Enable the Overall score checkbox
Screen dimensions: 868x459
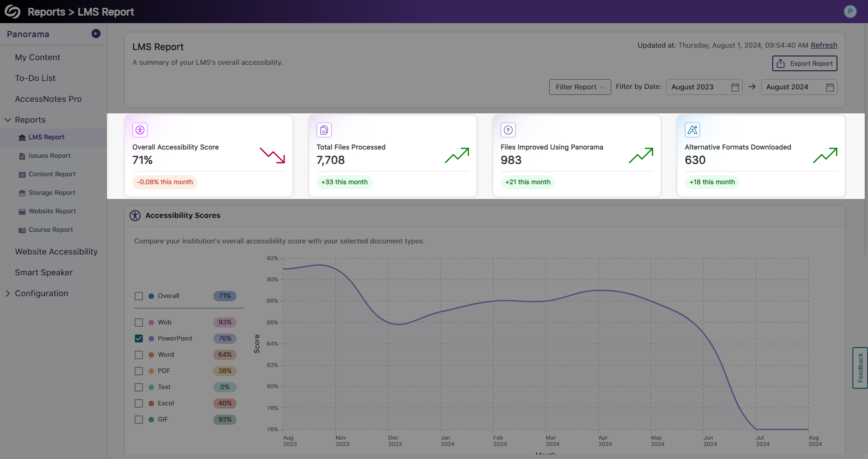click(139, 296)
